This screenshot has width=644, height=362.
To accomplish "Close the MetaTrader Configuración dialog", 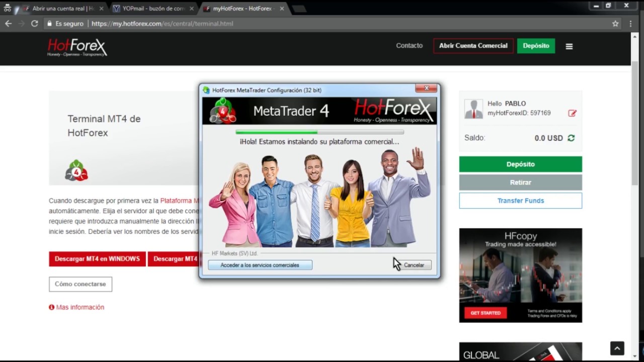I will 426,88.
